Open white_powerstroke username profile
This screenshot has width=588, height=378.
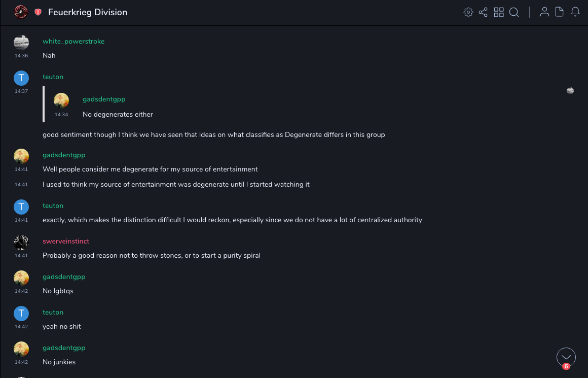pyautogui.click(x=73, y=42)
